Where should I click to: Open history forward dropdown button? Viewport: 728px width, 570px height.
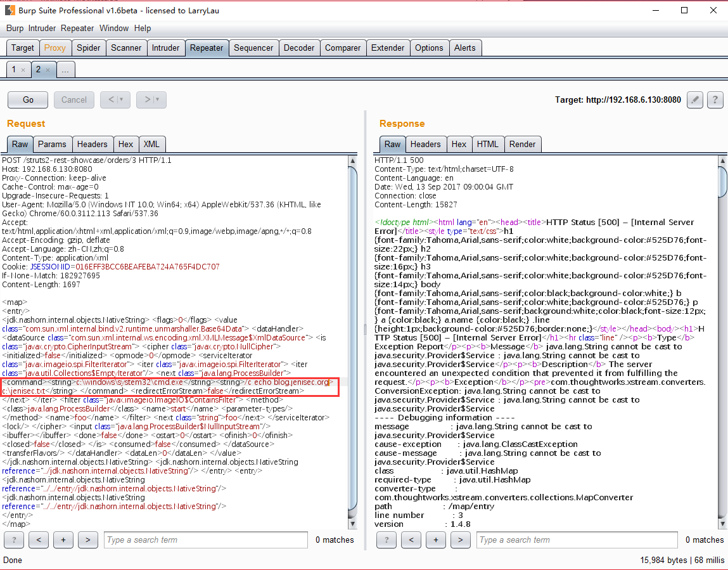click(151, 100)
